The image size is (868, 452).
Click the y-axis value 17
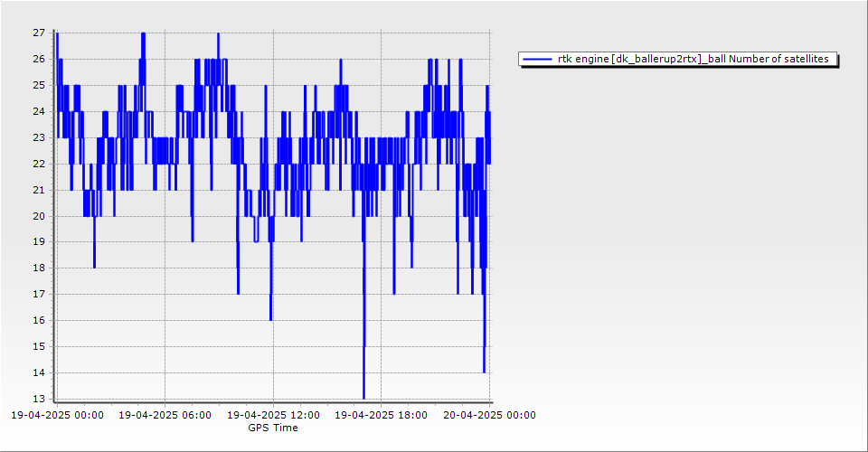coord(39,295)
